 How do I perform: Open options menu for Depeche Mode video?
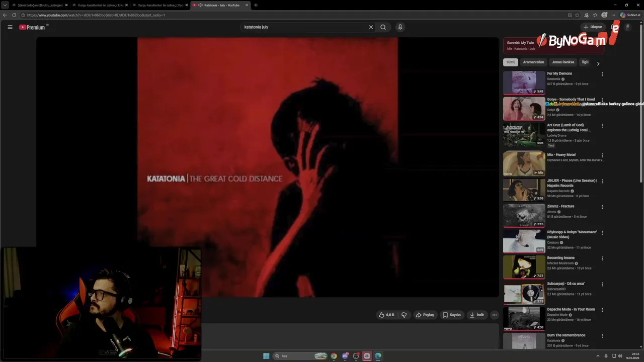(602, 310)
